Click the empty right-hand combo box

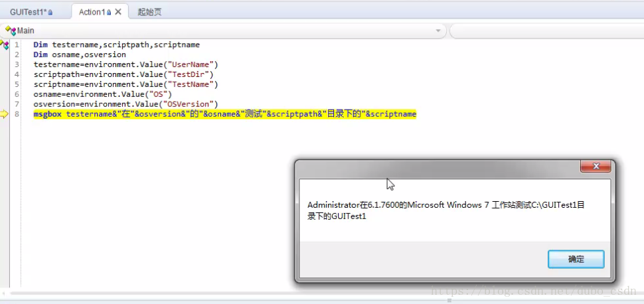pos(546,31)
